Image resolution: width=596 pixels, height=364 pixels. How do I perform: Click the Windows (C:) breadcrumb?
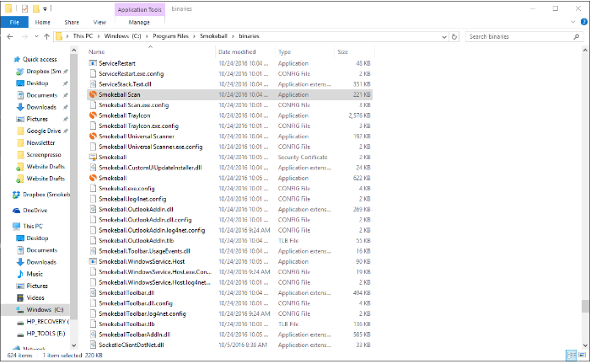pos(122,36)
